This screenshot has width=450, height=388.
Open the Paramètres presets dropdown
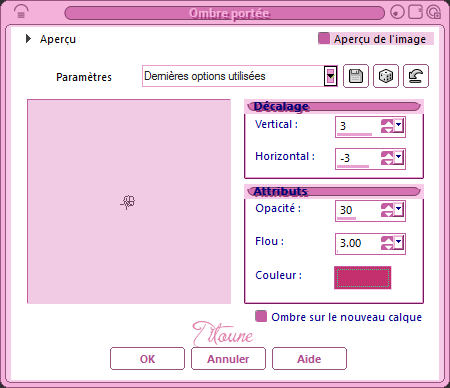[x=330, y=76]
